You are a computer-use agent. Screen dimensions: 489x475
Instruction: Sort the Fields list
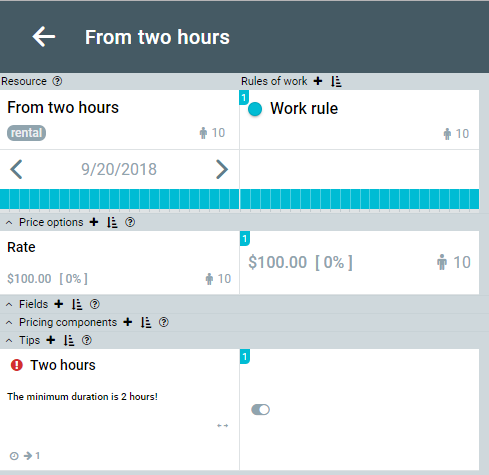click(x=77, y=304)
